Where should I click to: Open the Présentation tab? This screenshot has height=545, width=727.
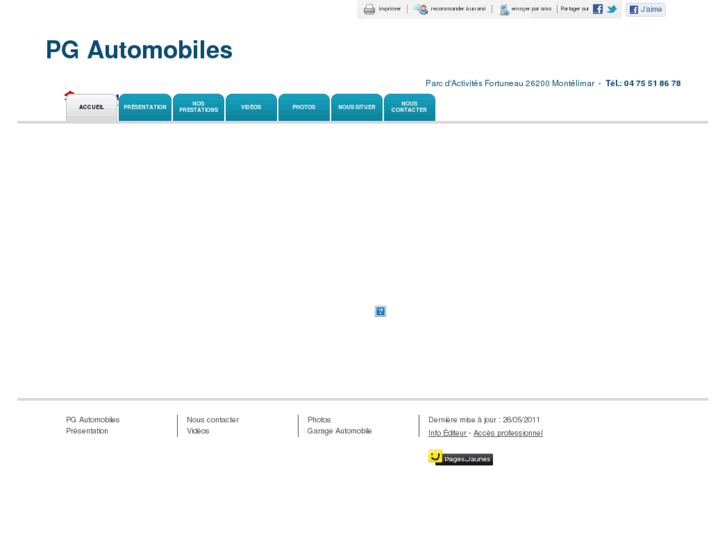coord(145,107)
